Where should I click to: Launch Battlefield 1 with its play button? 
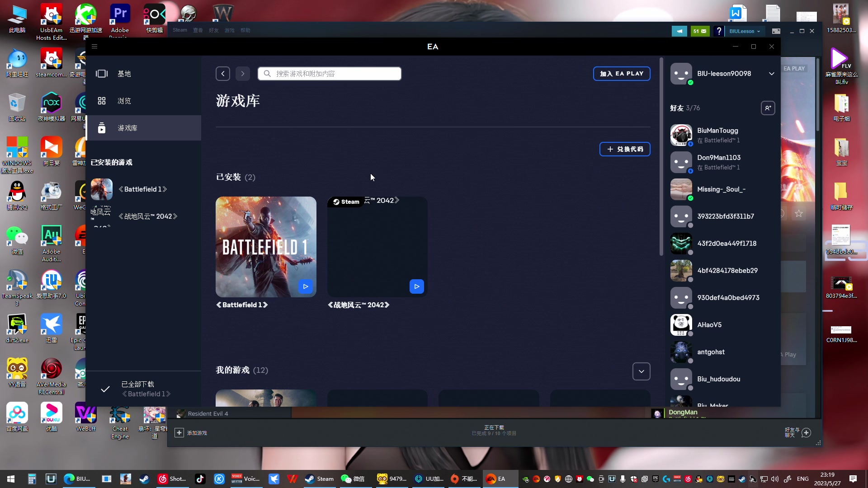point(306,286)
